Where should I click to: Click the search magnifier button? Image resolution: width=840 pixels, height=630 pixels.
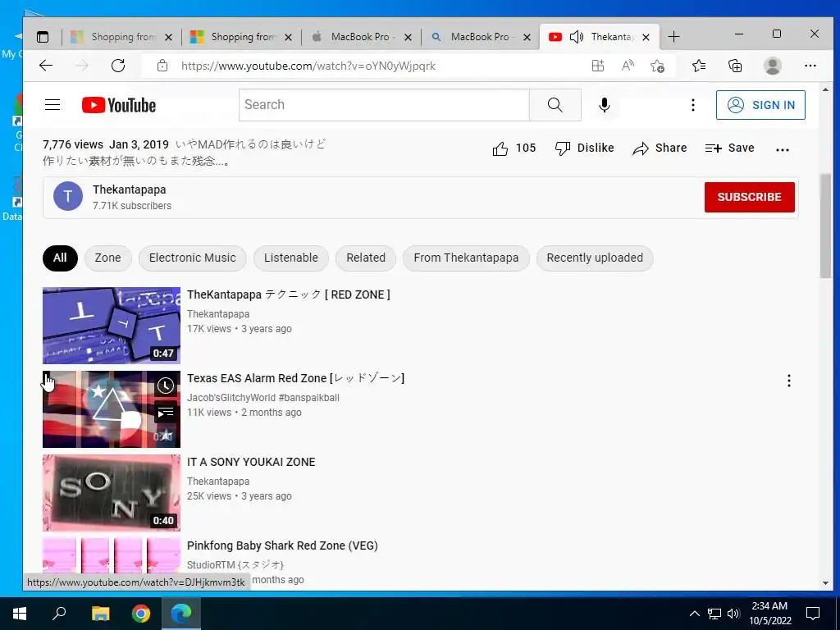click(x=555, y=105)
